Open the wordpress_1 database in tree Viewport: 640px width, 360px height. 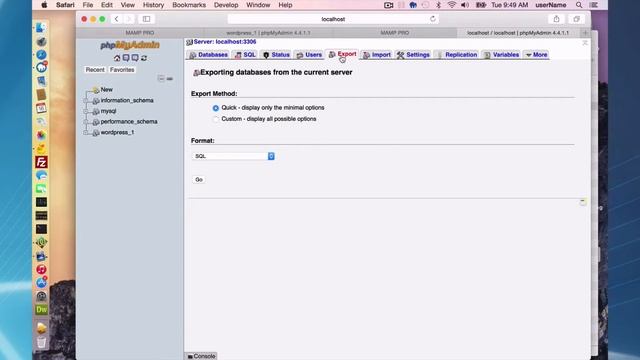click(117, 132)
